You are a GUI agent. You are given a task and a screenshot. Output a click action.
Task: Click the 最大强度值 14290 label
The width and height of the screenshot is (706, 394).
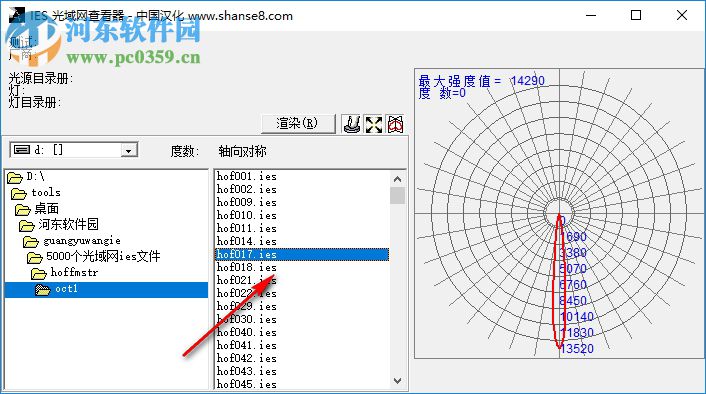[x=481, y=81]
